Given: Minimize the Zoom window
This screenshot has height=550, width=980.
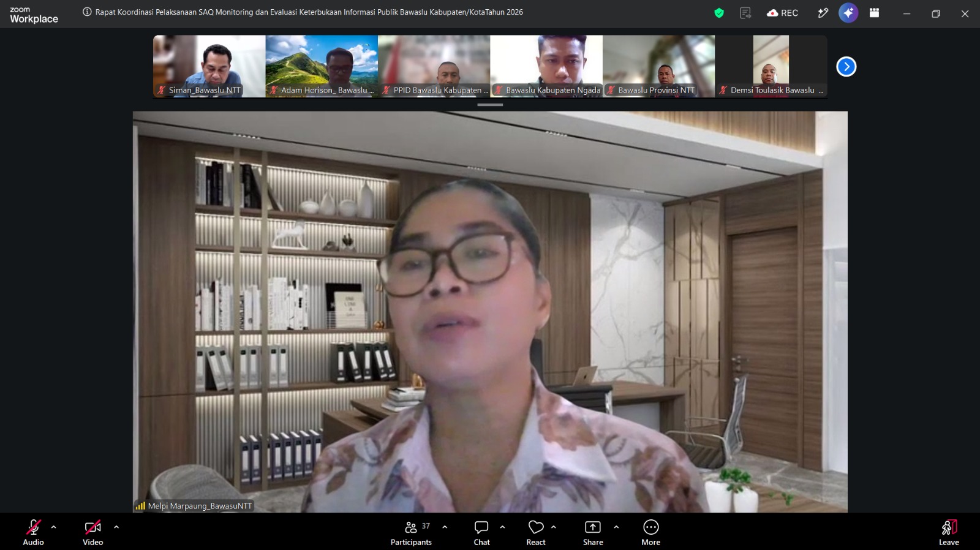Looking at the screenshot, I should (x=907, y=13).
